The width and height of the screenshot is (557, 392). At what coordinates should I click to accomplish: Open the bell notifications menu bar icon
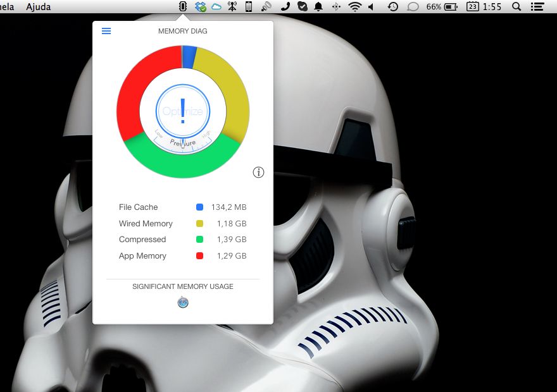(x=318, y=6)
